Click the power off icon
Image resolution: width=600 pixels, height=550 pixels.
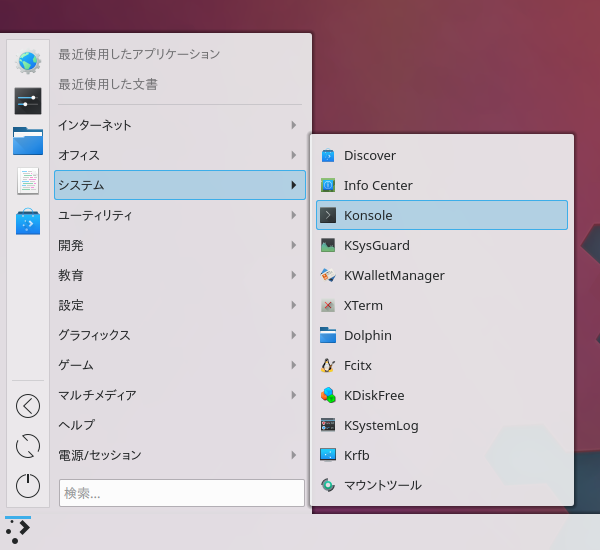point(28,486)
